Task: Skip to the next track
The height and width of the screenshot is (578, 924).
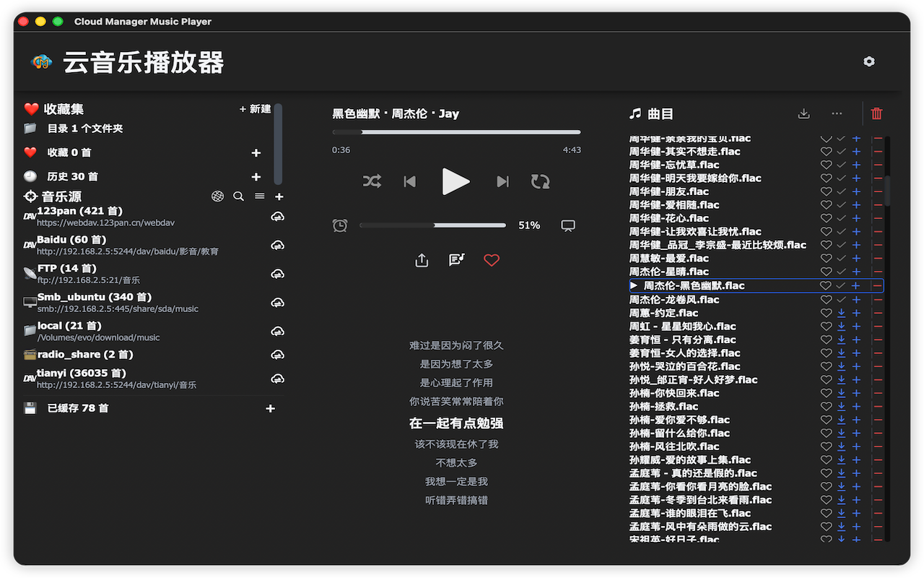Action: (502, 181)
